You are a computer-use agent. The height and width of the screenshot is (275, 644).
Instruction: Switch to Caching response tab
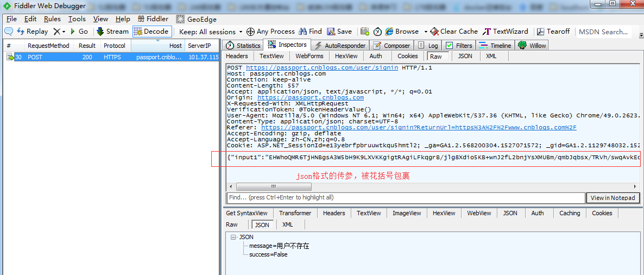point(569,213)
